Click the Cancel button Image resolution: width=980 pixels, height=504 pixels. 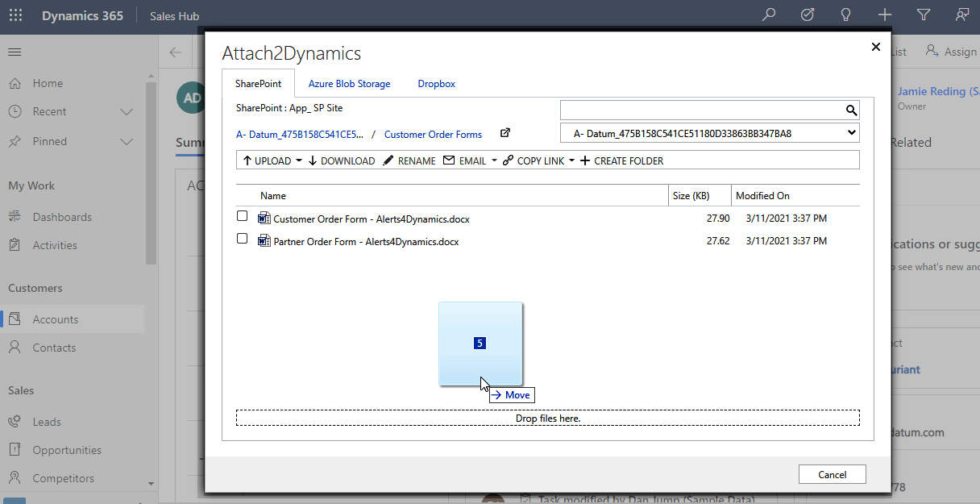pyautogui.click(x=833, y=474)
